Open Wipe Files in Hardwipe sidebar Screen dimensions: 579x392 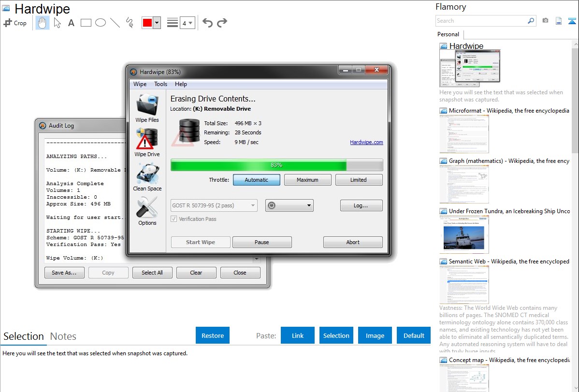tap(147, 107)
